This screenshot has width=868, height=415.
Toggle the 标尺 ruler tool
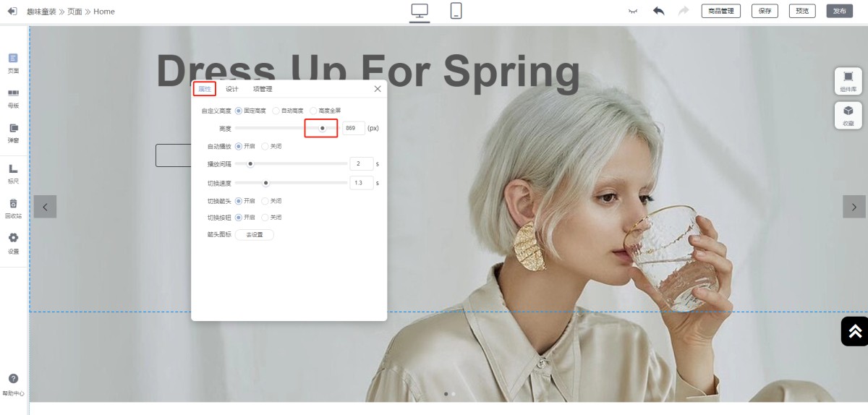(13, 173)
